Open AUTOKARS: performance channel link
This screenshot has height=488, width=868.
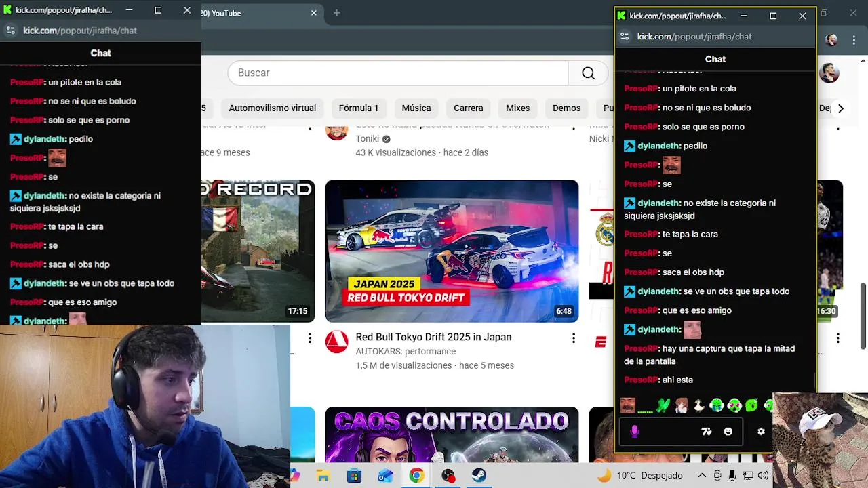[406, 352]
